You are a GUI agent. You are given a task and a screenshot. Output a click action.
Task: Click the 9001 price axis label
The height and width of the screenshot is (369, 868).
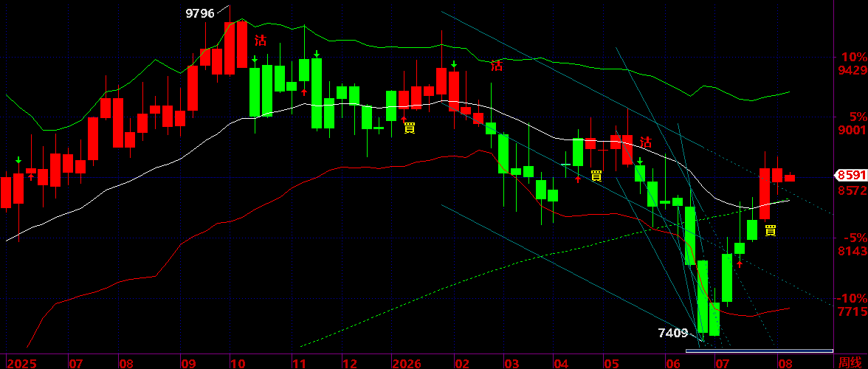[x=852, y=130]
